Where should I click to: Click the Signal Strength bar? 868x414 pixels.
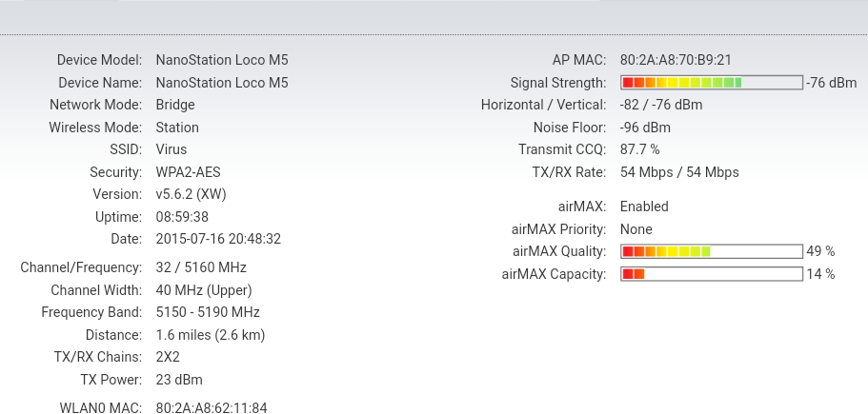pos(711,83)
